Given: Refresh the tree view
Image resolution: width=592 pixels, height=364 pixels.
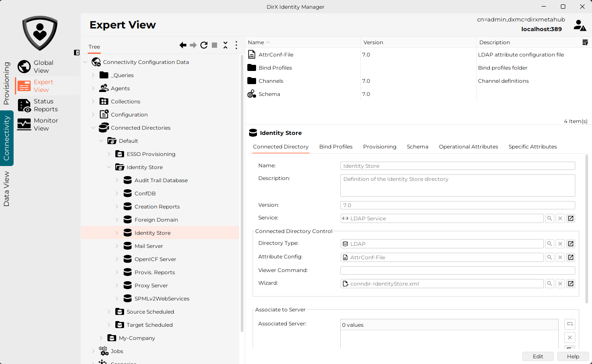Looking at the screenshot, I should 204,45.
